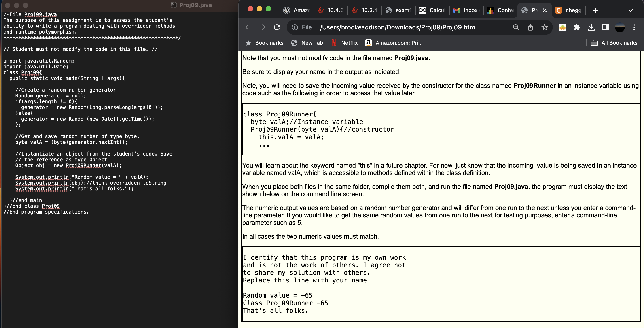Click the File page info icon
The image size is (644, 328).
tap(294, 27)
